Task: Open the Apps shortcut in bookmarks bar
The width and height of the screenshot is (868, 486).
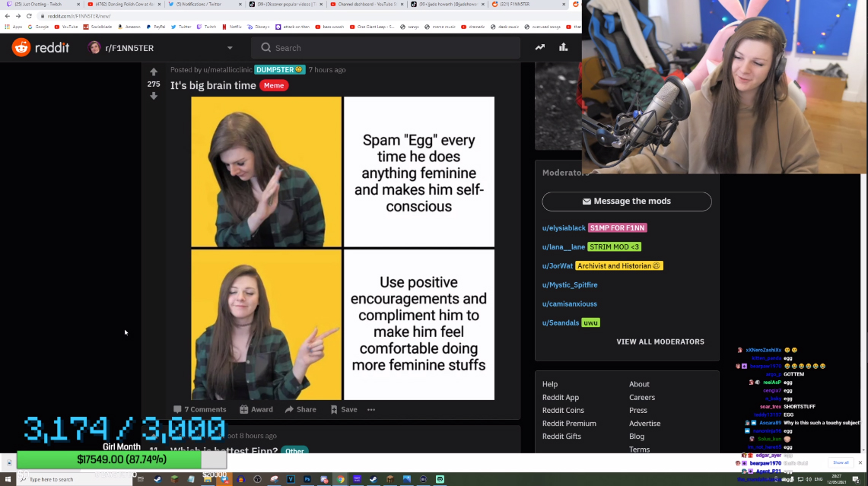Action: (13, 27)
